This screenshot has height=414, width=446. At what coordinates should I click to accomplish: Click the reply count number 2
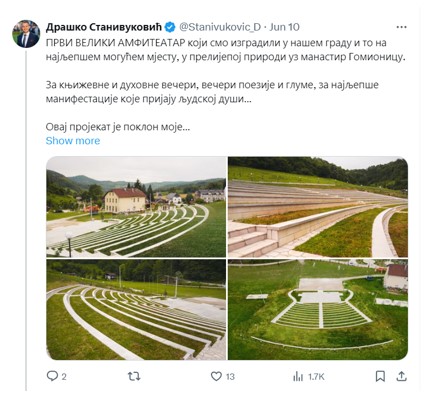(64, 377)
